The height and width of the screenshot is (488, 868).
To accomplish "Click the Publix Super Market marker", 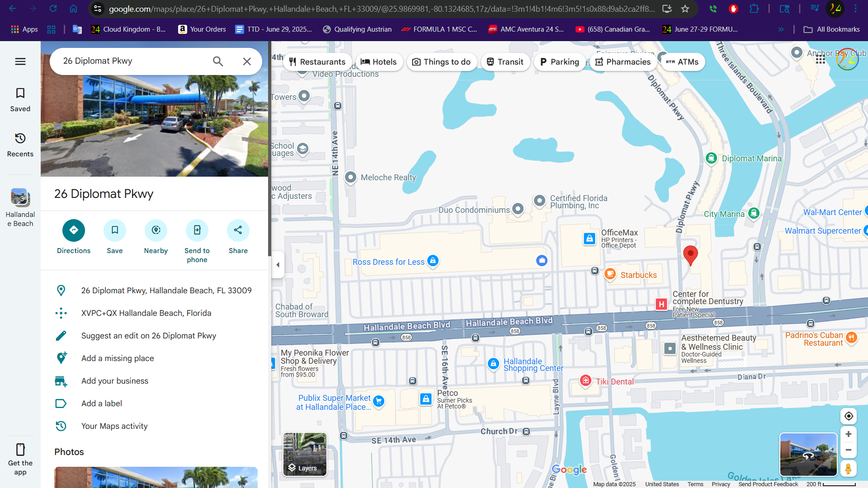I will pyautogui.click(x=379, y=401).
